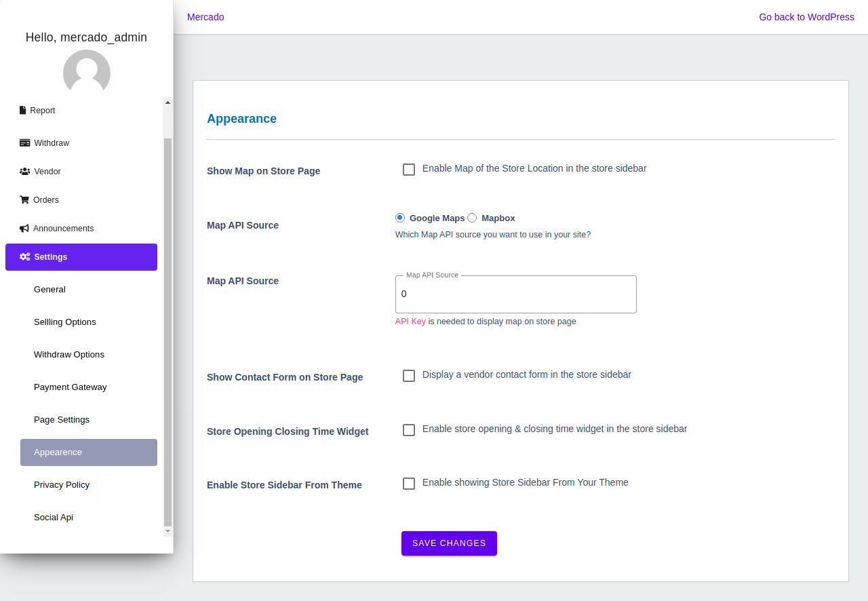Check the vendor contact form checkbox
The image size is (868, 601).
409,376
